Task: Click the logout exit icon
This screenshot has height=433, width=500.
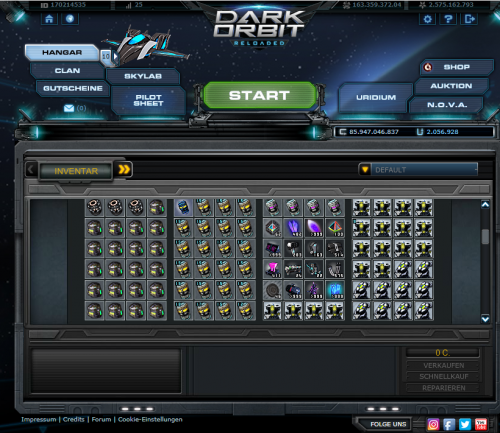Action: [x=469, y=19]
